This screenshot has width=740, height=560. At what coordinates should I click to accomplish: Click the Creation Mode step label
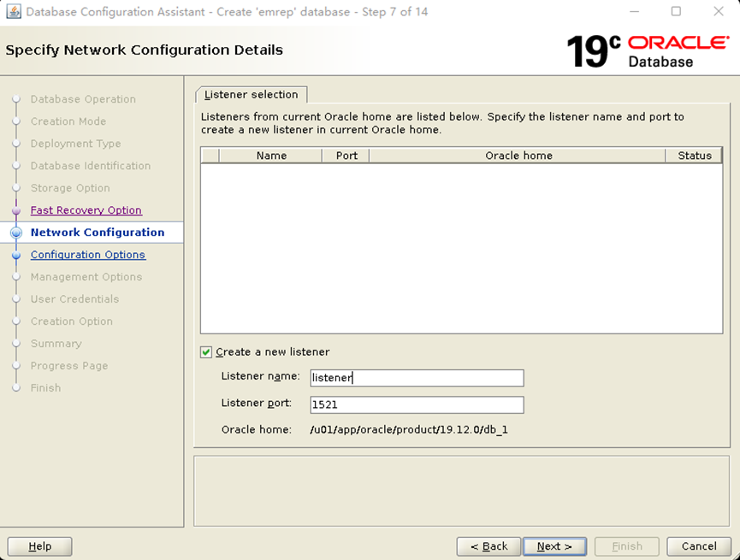[68, 121]
